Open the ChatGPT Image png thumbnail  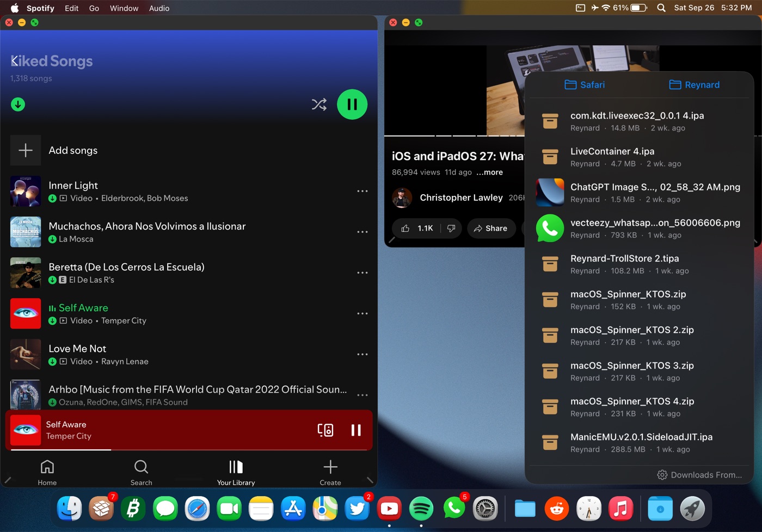point(550,193)
